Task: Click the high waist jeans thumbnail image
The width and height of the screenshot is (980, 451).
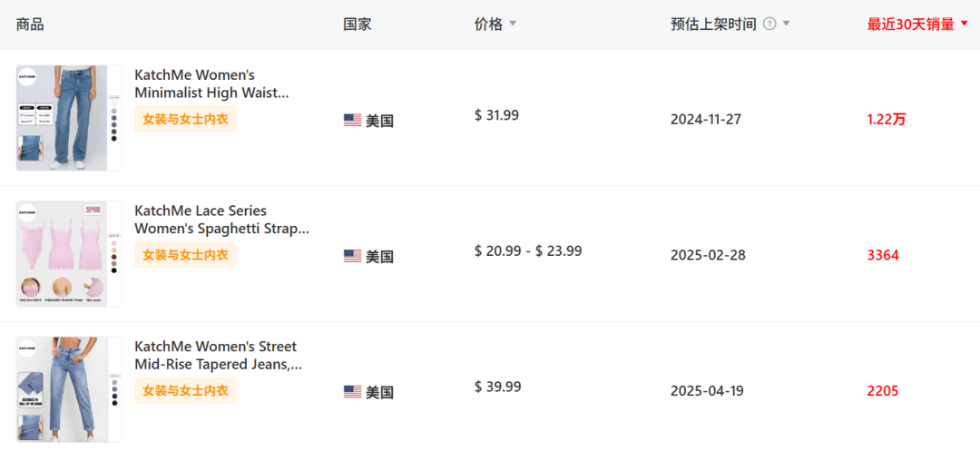Action: pyautogui.click(x=69, y=118)
